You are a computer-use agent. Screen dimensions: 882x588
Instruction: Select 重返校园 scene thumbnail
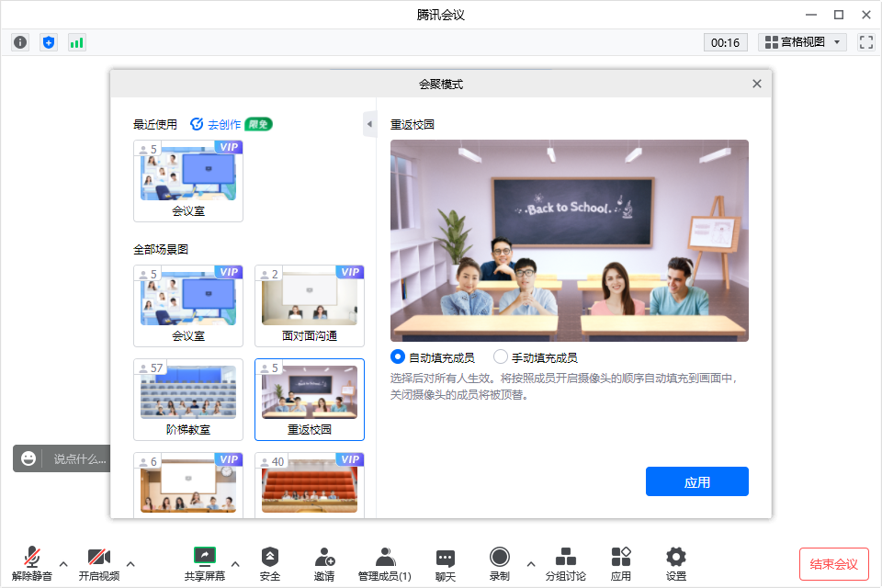(x=310, y=400)
